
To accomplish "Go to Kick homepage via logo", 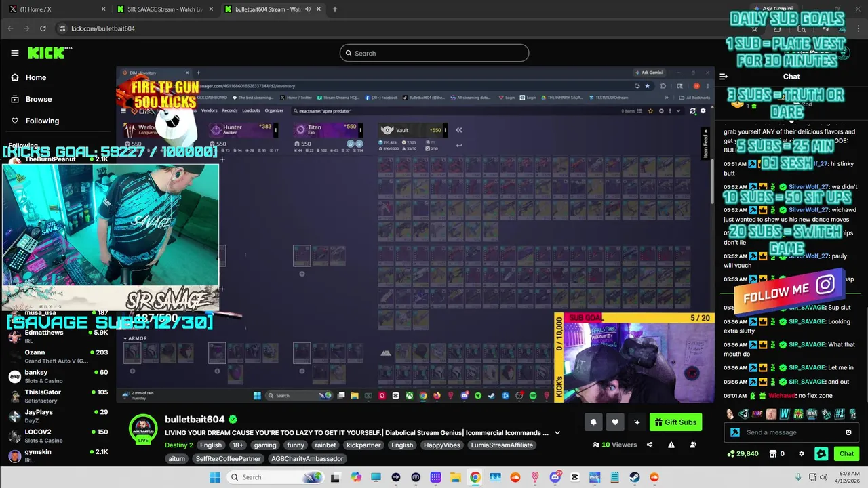I will pyautogui.click(x=50, y=53).
